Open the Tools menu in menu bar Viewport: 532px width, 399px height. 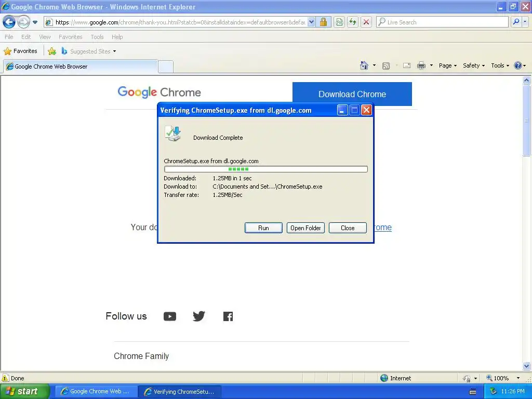click(97, 37)
